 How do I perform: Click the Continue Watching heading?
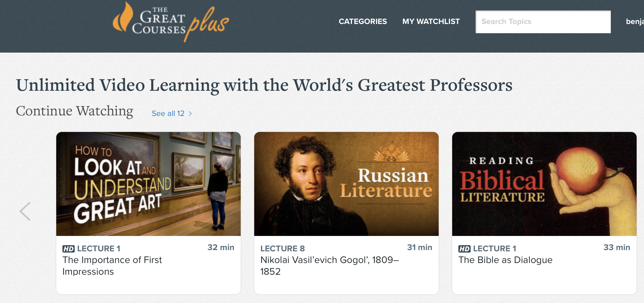74,111
